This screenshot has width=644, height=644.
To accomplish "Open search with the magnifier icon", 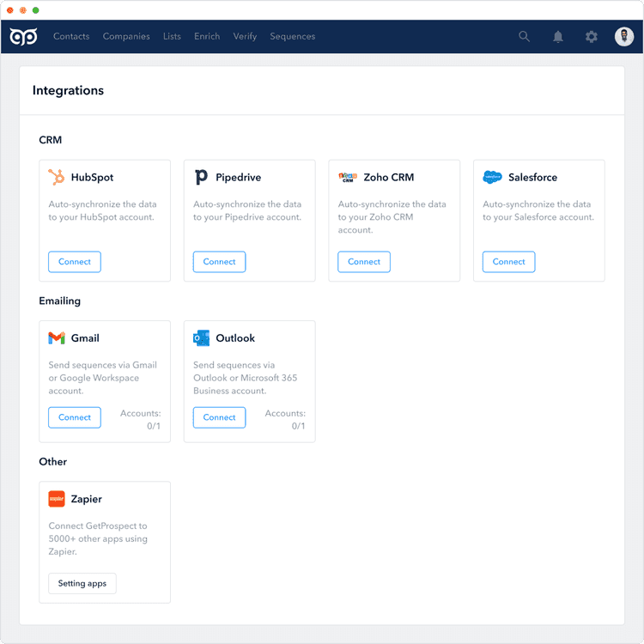I will [x=525, y=37].
